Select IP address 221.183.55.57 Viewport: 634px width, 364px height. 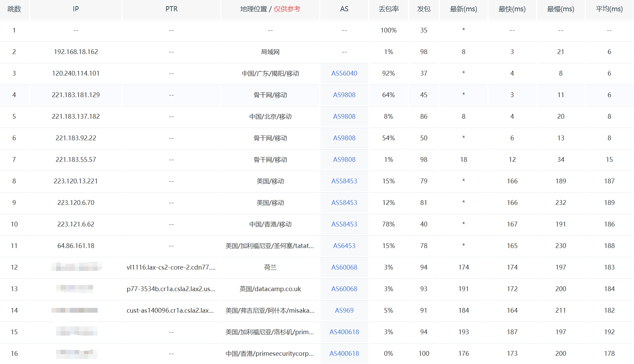[x=76, y=159]
